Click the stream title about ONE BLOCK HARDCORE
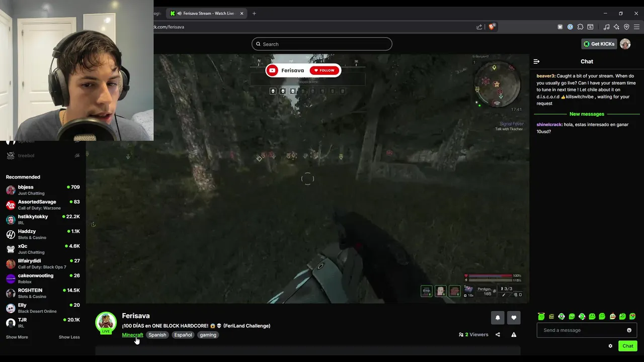The height and width of the screenshot is (362, 644). coord(196,326)
